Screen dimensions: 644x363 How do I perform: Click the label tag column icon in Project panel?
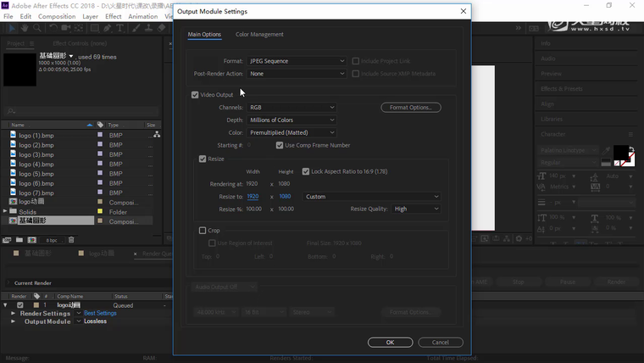point(100,125)
